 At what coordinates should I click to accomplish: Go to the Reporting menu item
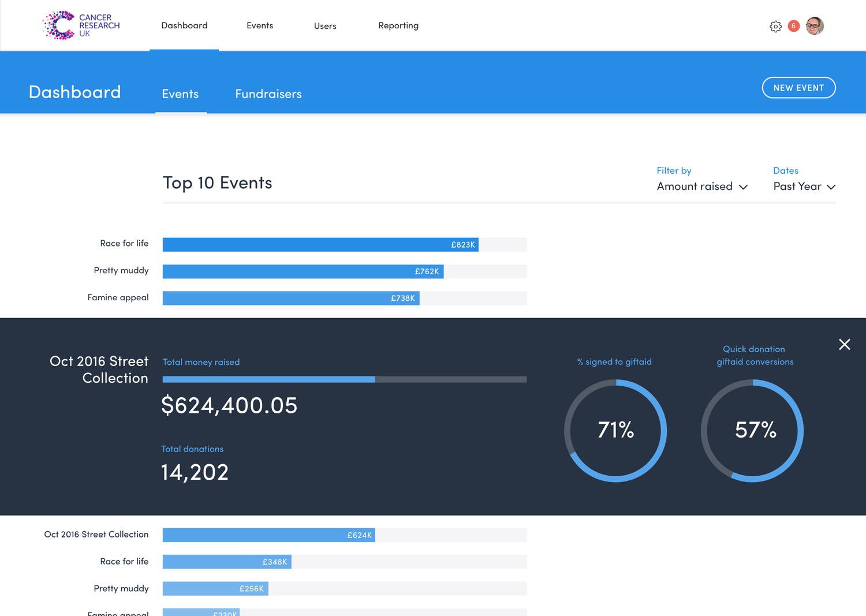(398, 25)
